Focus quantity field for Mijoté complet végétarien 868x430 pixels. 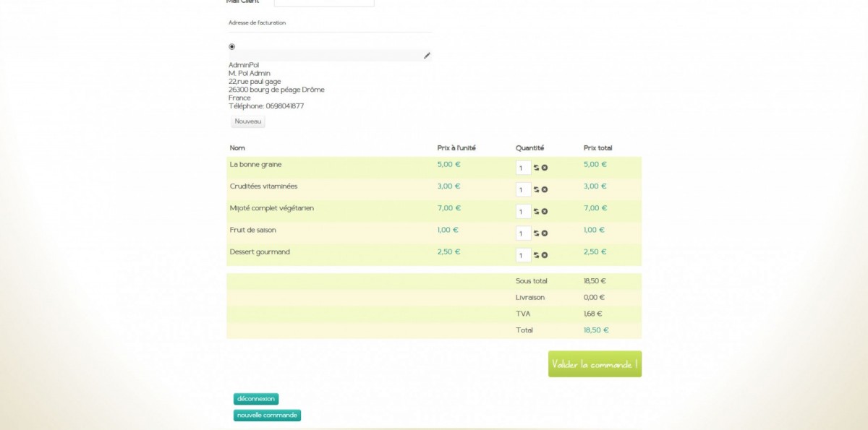coord(524,212)
